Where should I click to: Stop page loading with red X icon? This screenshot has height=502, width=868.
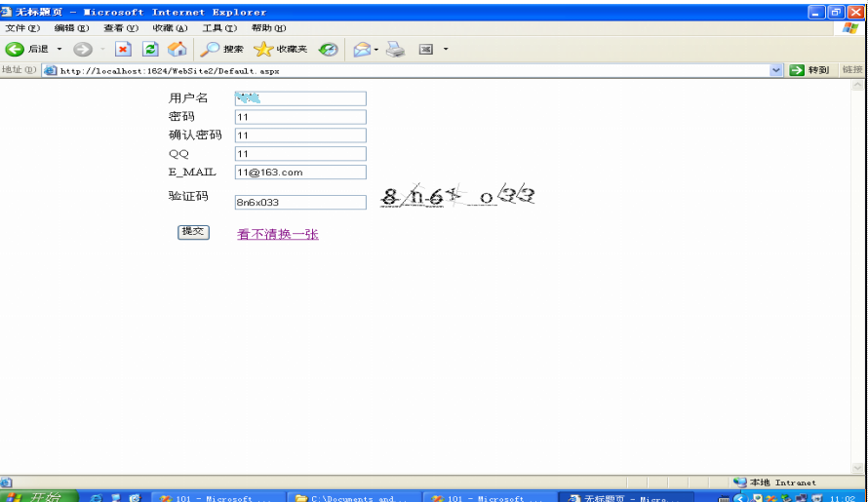[122, 50]
